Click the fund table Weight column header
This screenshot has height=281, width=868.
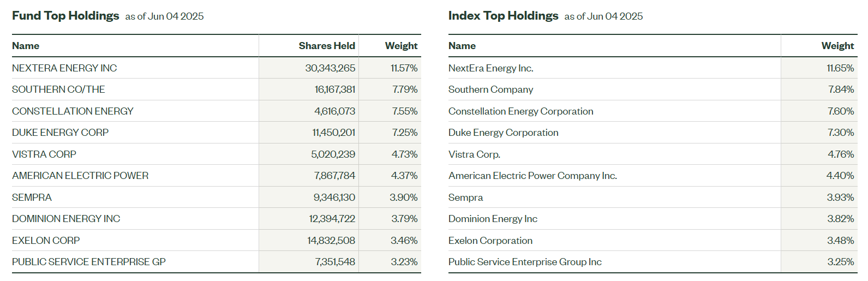tap(401, 46)
